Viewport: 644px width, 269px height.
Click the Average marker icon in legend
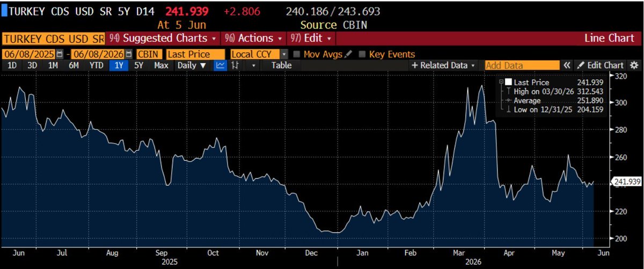[x=508, y=100]
